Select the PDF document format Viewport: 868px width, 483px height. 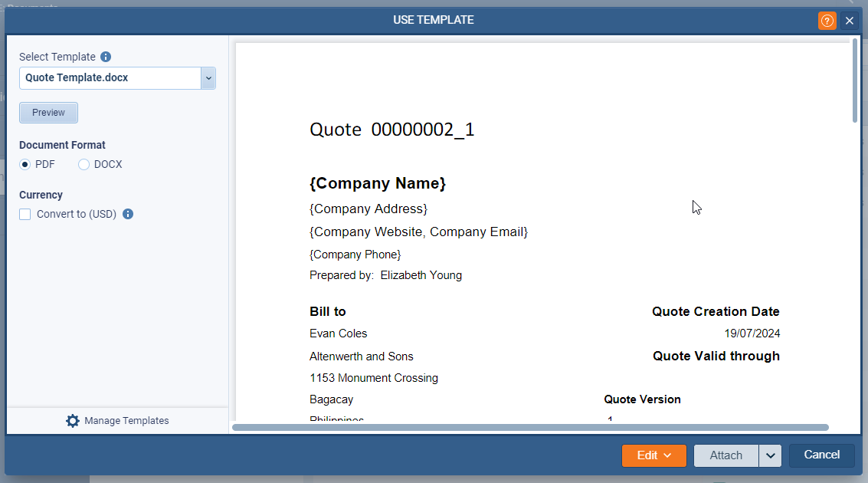click(x=25, y=164)
